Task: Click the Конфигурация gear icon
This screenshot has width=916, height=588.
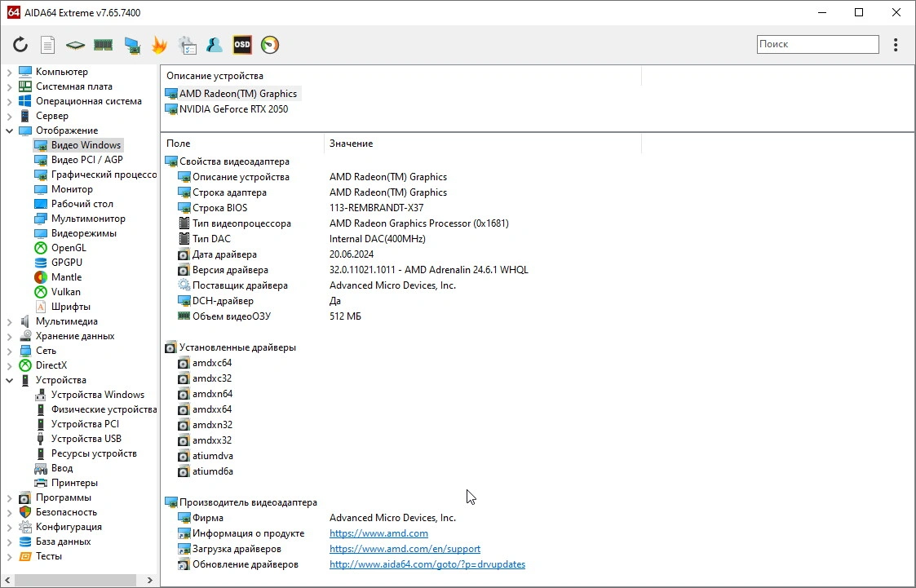Action: click(25, 527)
